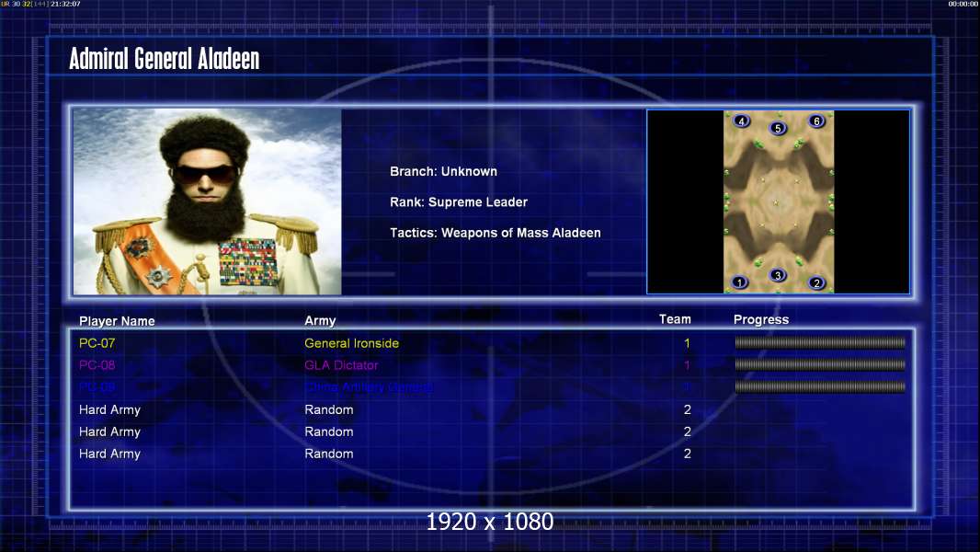Screen dimensions: 980x552
Task: Click the Admiral General Aladeen portrait
Action: (208, 201)
